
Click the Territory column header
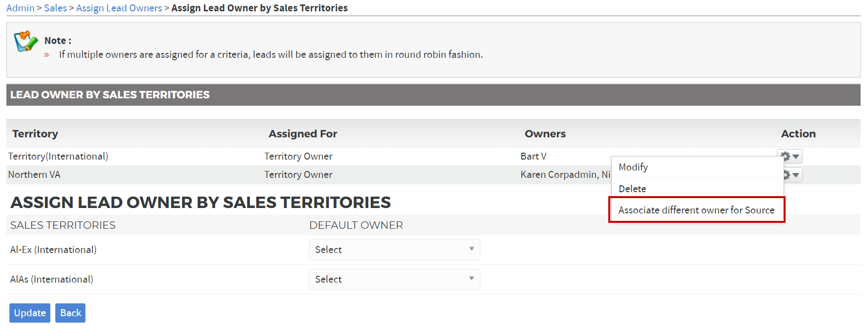pyautogui.click(x=35, y=133)
